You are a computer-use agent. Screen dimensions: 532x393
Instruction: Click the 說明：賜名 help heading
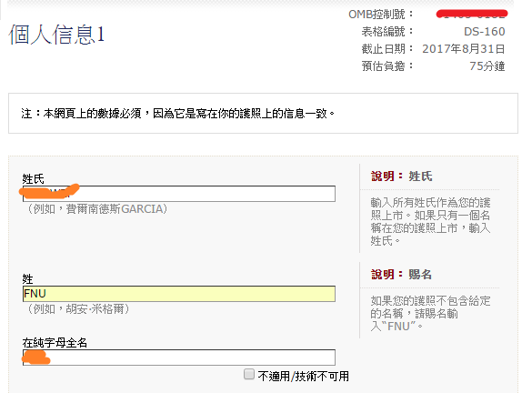[401, 274]
